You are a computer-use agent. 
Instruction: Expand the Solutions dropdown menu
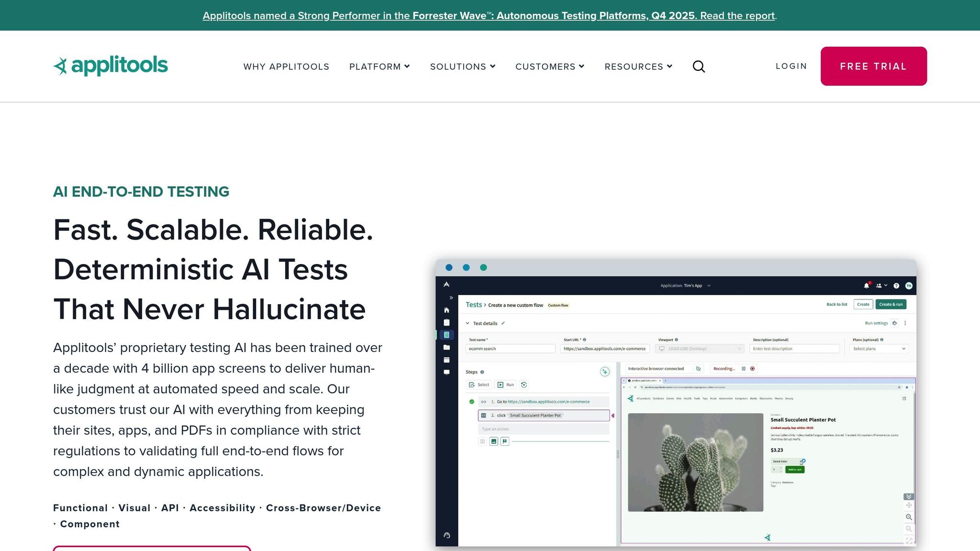(x=462, y=66)
